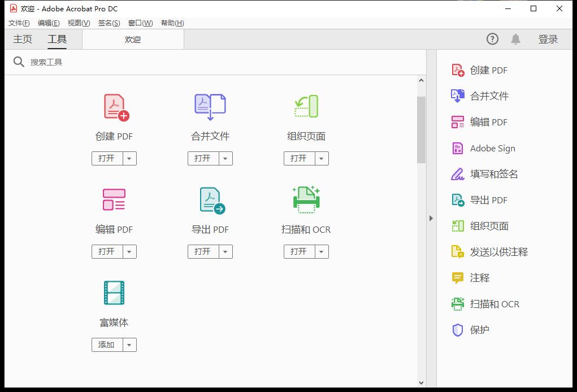The width and height of the screenshot is (577, 392).
Task: Click the Create PDF (创建 PDF) large icon
Action: coord(116,107)
